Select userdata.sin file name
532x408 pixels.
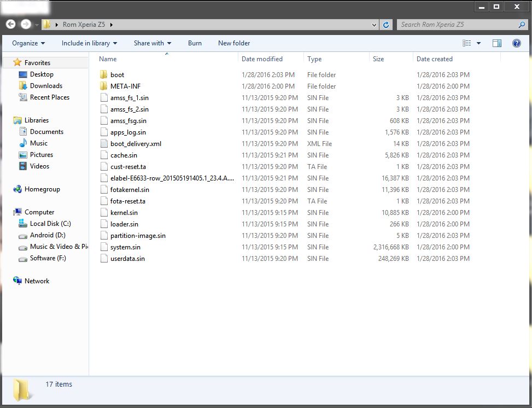click(x=127, y=259)
